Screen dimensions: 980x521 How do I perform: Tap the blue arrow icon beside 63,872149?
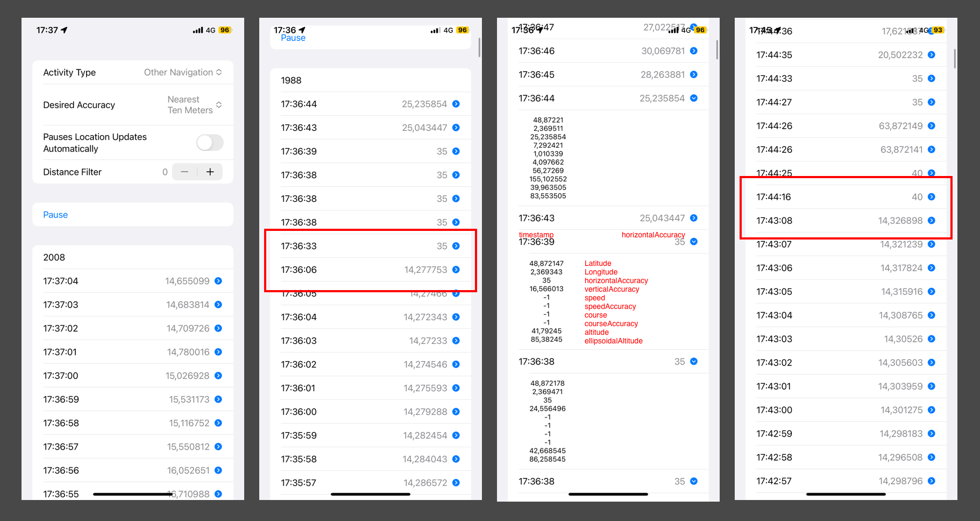pyautogui.click(x=932, y=126)
